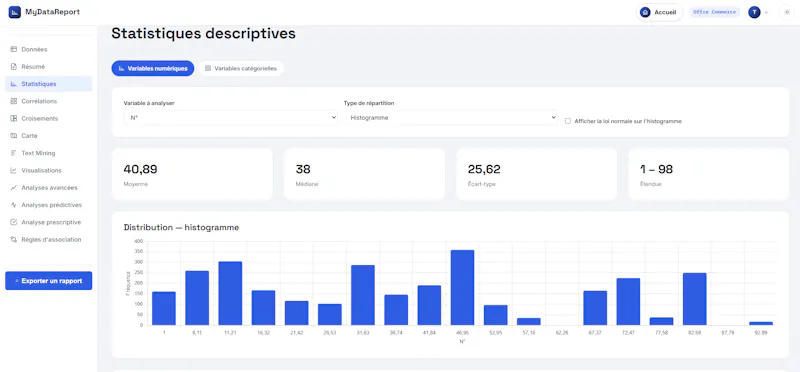The height and width of the screenshot is (372, 800).
Task: Click the Offre Commerce badge
Action: (714, 12)
